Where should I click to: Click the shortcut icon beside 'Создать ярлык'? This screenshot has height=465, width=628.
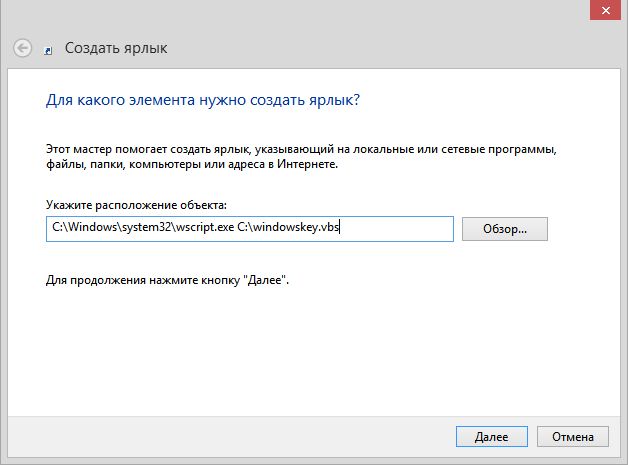pos(50,49)
